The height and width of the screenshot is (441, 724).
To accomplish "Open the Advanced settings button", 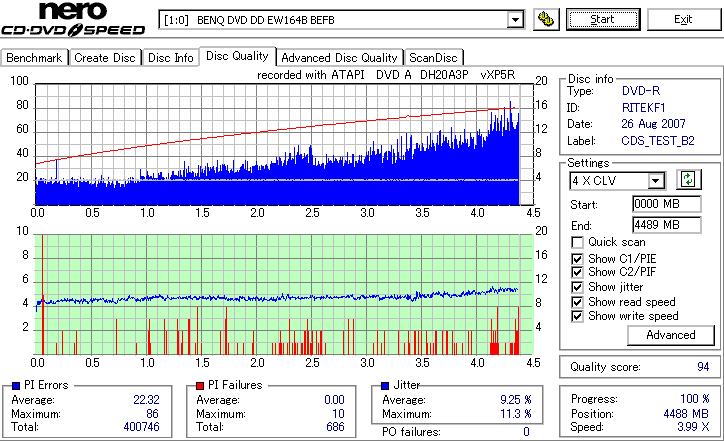I will (670, 335).
